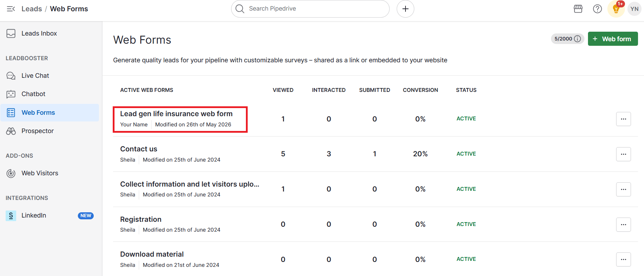Screen dimensions: 644x276
Task: Click the ACTIVE status of Contact us
Action: 466,154
